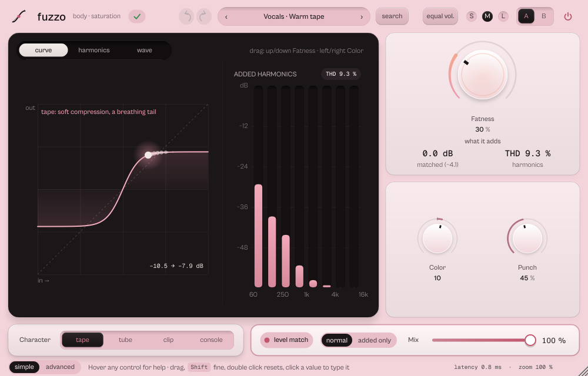
Task: Toggle the level match switch
Action: [x=286, y=340]
